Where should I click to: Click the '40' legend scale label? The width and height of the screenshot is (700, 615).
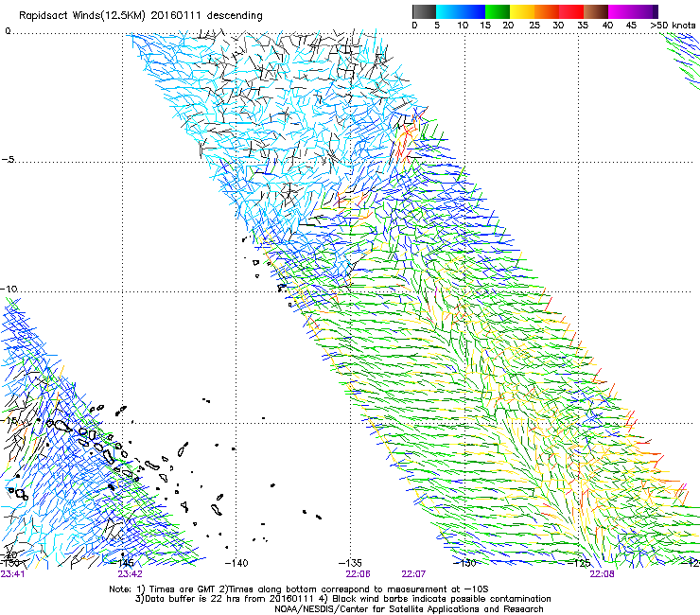coord(607,26)
